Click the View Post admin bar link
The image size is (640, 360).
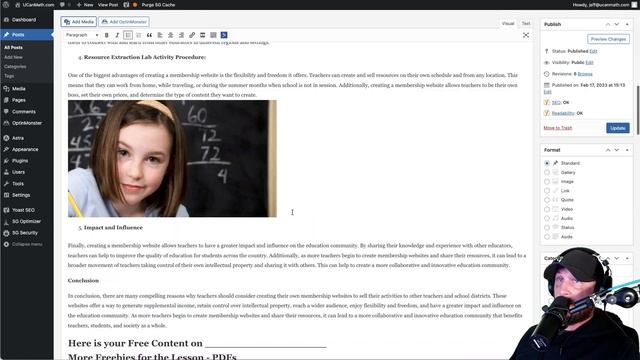(x=108, y=5)
